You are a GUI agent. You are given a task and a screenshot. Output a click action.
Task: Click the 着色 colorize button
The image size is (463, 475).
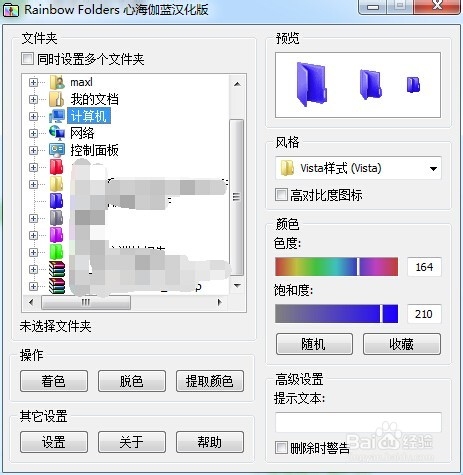click(54, 381)
